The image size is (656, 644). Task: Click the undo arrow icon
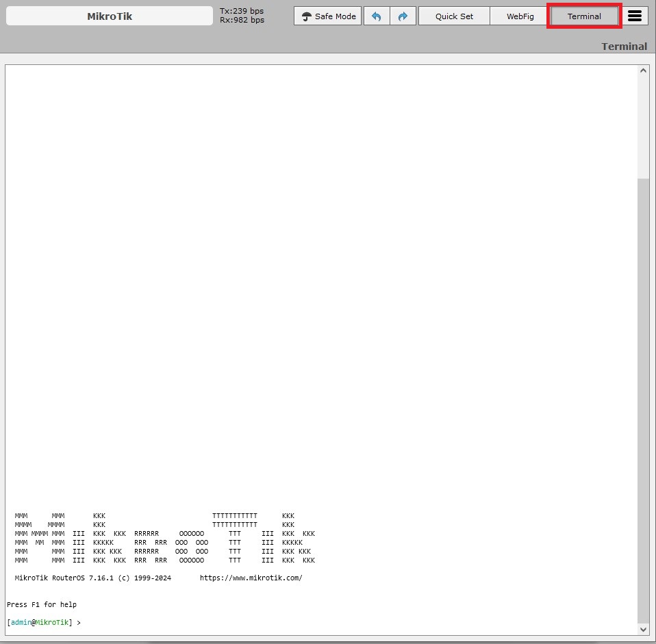coord(376,16)
